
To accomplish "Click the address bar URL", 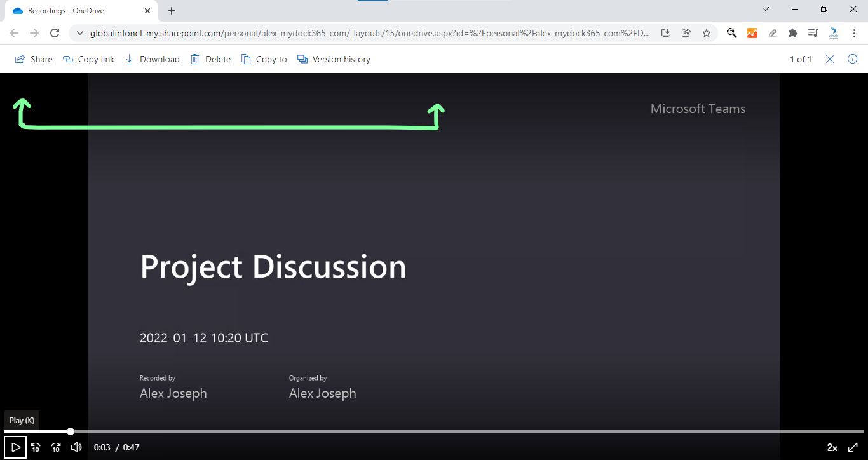I will 370,33.
